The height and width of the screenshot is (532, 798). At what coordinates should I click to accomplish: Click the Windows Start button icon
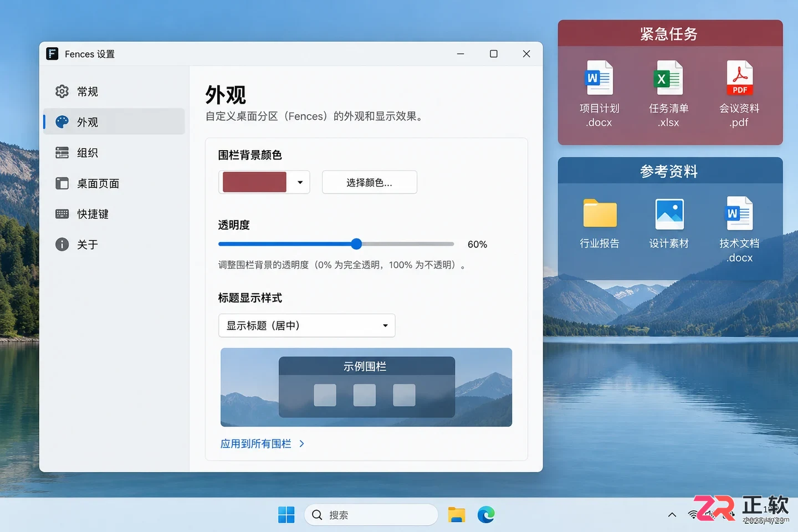(286, 515)
